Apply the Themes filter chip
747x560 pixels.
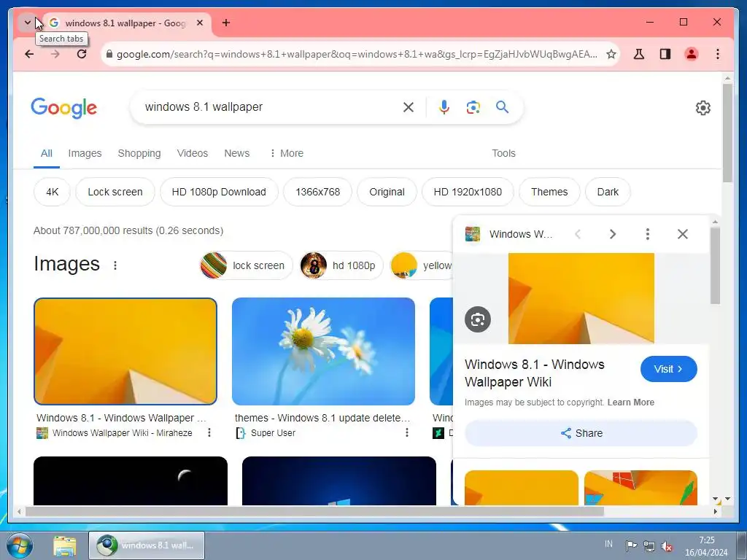pyautogui.click(x=549, y=192)
